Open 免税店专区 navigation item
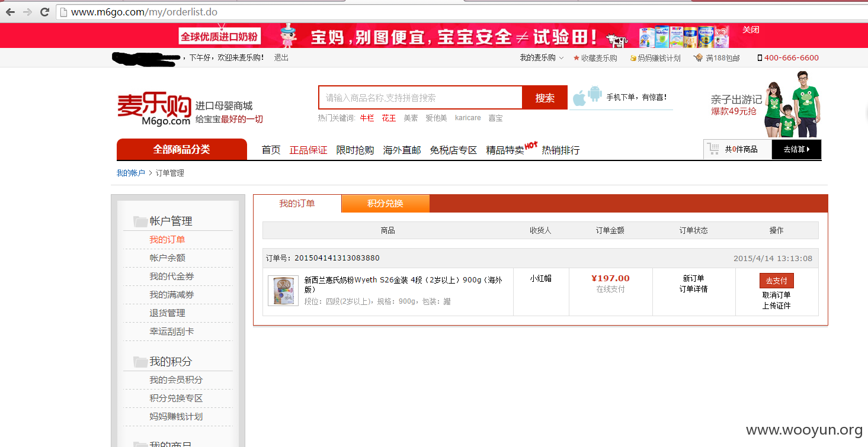 point(453,150)
